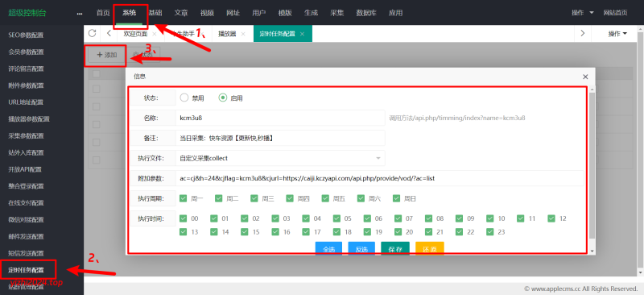644x295 pixels.
Task: Open 微信对接配置 in the sidebar
Action: [26, 220]
